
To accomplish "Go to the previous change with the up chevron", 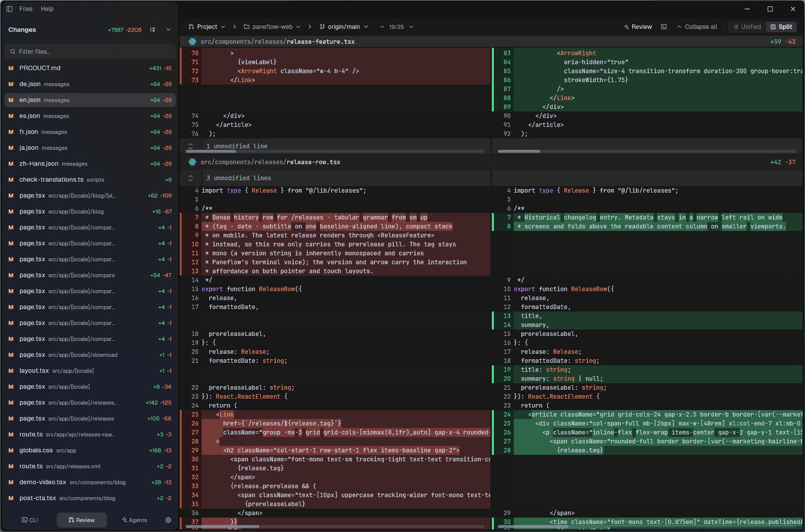I will point(382,27).
